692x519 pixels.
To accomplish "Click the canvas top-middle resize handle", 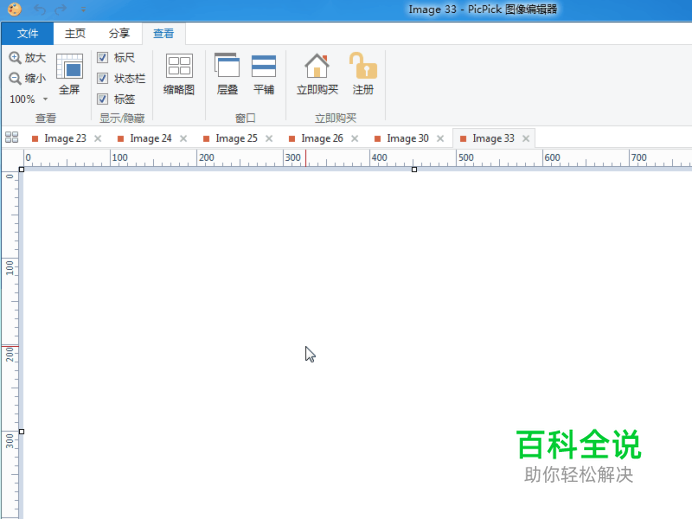I will tap(414, 169).
